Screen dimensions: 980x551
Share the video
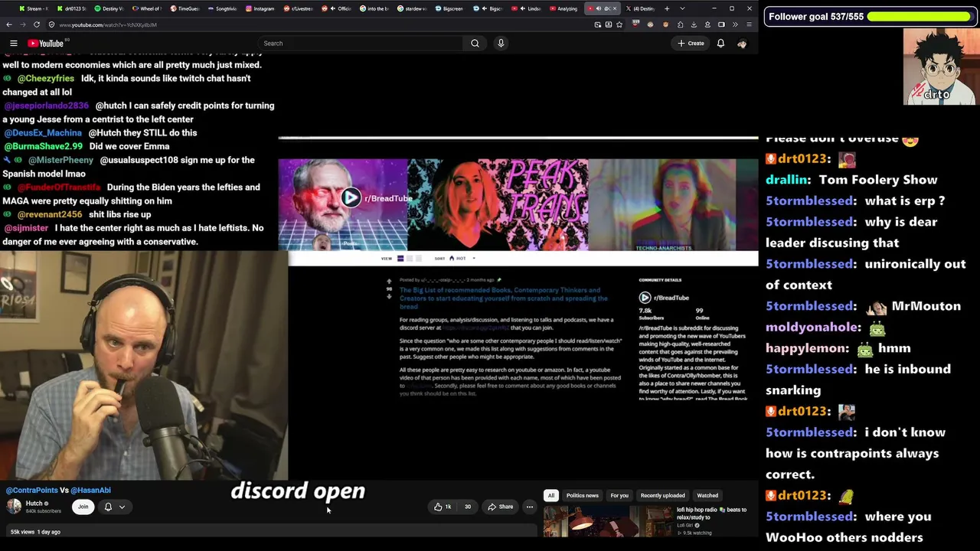(x=501, y=507)
